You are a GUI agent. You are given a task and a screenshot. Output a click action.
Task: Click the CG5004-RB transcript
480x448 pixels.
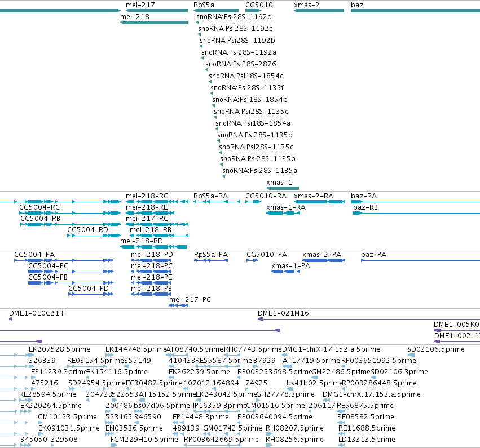pos(71,224)
